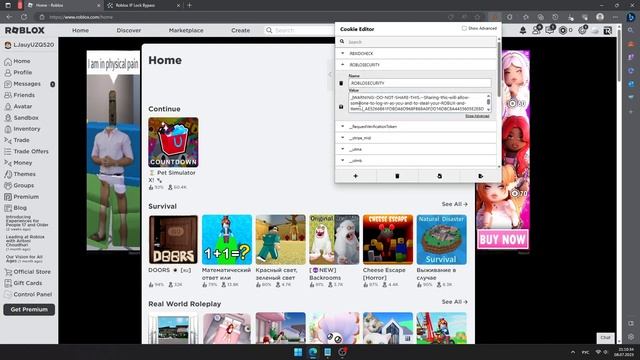Image resolution: width=640 pixels, height=360 pixels.
Task: Click the browser address bar
Action: (245, 17)
